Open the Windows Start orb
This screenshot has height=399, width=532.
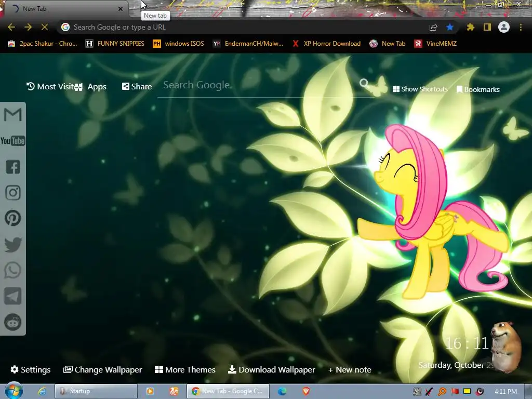point(14,391)
